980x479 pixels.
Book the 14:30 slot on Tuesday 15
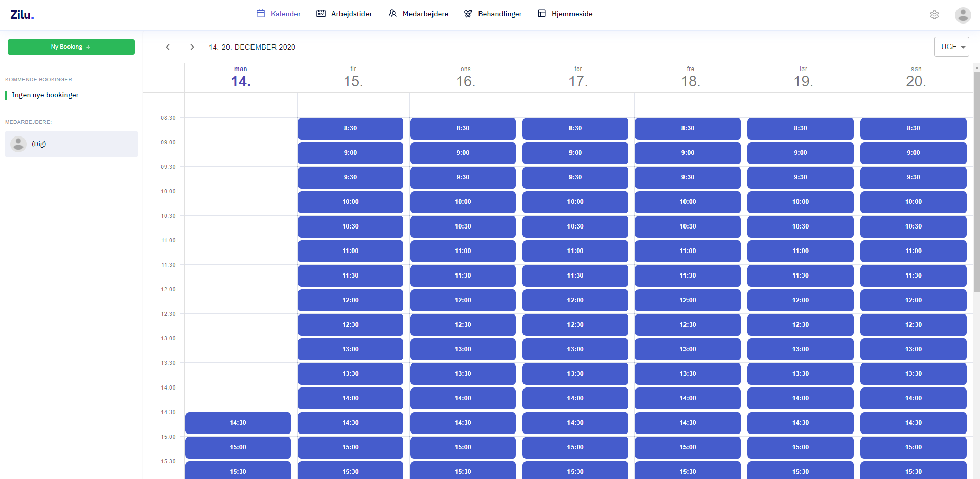point(350,423)
